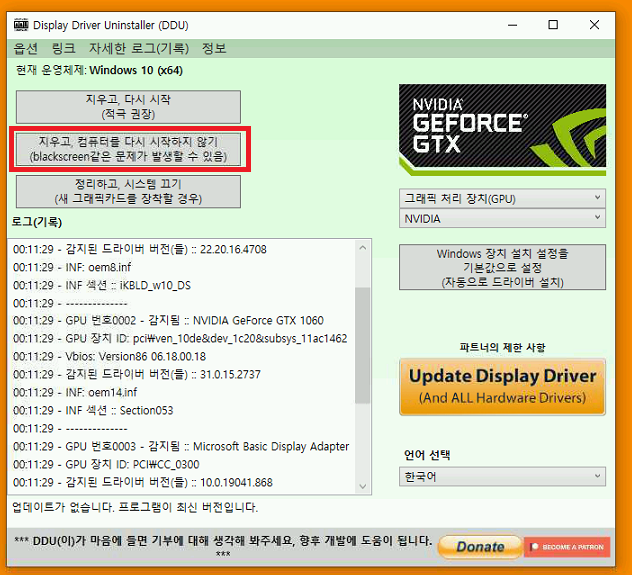Click the 로그(기록) heading

[x=37, y=222]
